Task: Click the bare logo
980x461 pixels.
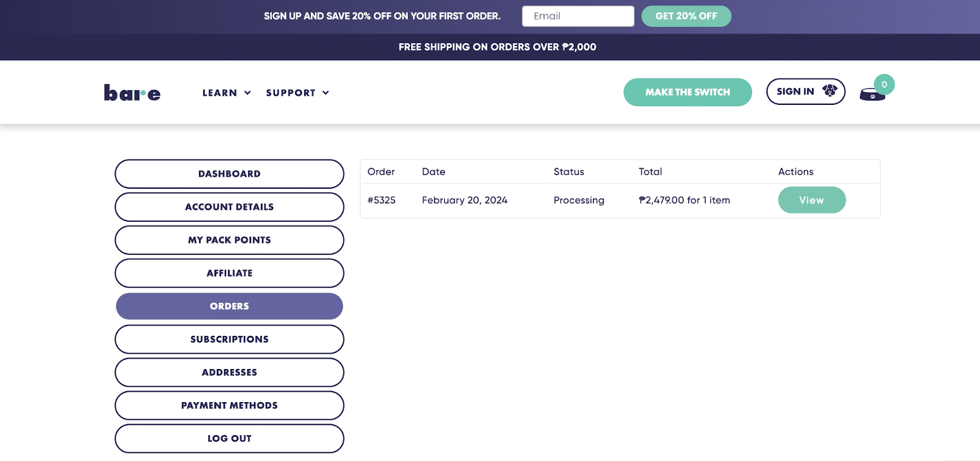Action: pyautogui.click(x=132, y=93)
